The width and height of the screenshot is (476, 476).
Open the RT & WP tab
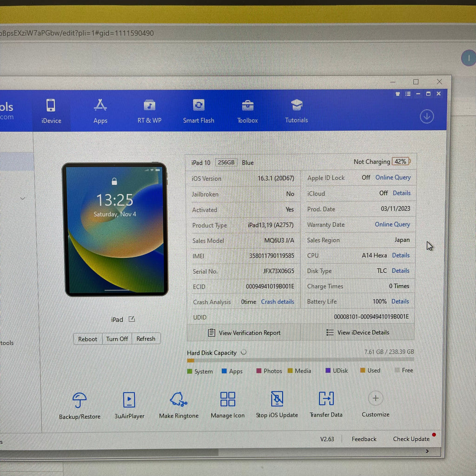pos(149,111)
